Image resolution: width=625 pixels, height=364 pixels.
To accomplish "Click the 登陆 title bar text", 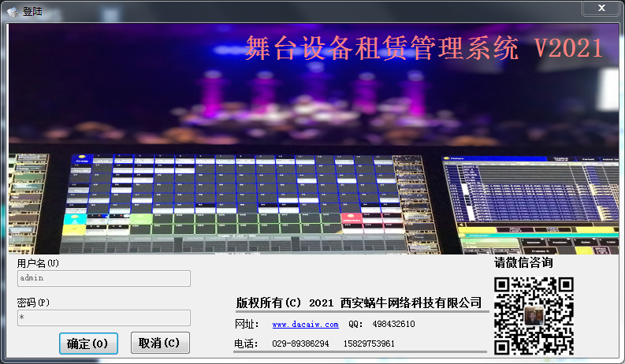I will (x=32, y=10).
